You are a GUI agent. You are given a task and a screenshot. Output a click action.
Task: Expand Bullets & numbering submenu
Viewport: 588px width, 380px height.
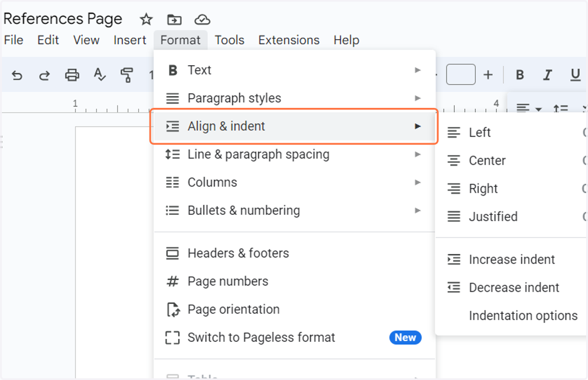tap(294, 210)
